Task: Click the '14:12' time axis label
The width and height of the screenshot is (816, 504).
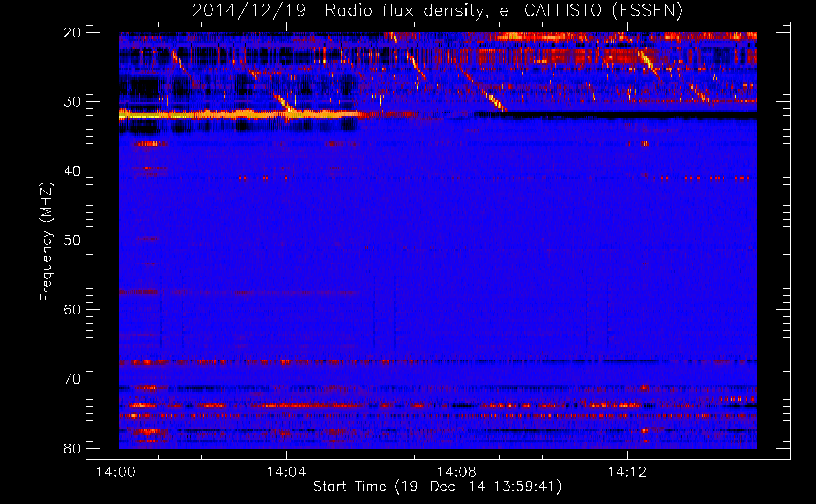Action: pos(627,472)
